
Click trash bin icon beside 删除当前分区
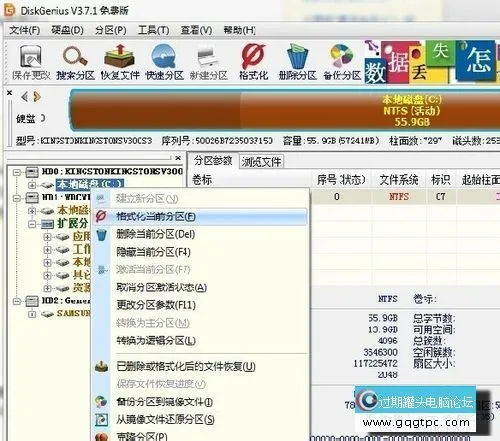coord(101,235)
